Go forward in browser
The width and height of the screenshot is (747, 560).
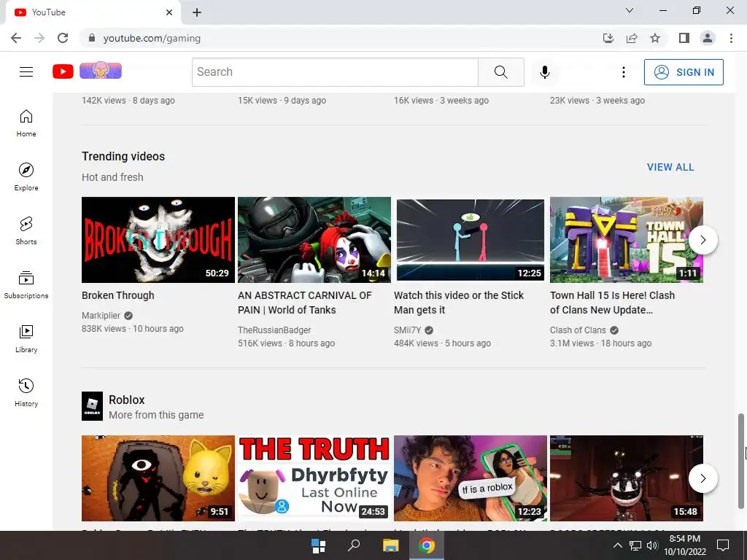pos(39,38)
